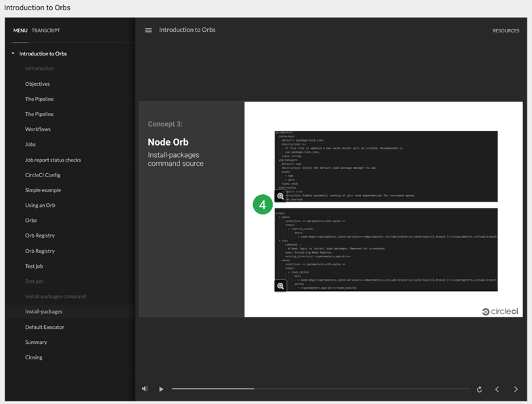This screenshot has height=404, width=532.
Task: Go to previous slide with left arrow
Action: point(497,389)
